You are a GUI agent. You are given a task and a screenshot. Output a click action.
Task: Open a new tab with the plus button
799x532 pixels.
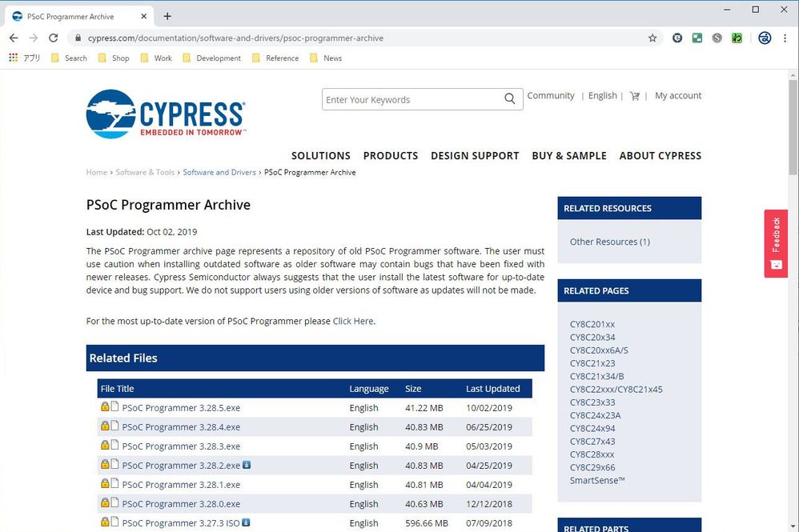tap(167, 16)
